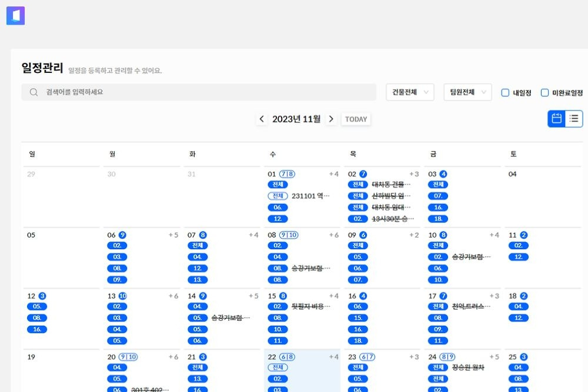Show +3 more on November 02

tap(414, 174)
